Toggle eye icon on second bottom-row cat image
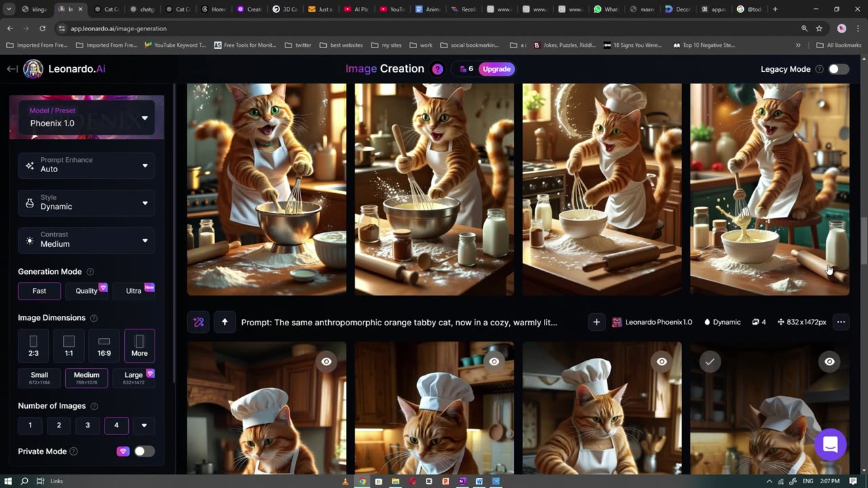868x488 pixels. pyautogui.click(x=494, y=362)
